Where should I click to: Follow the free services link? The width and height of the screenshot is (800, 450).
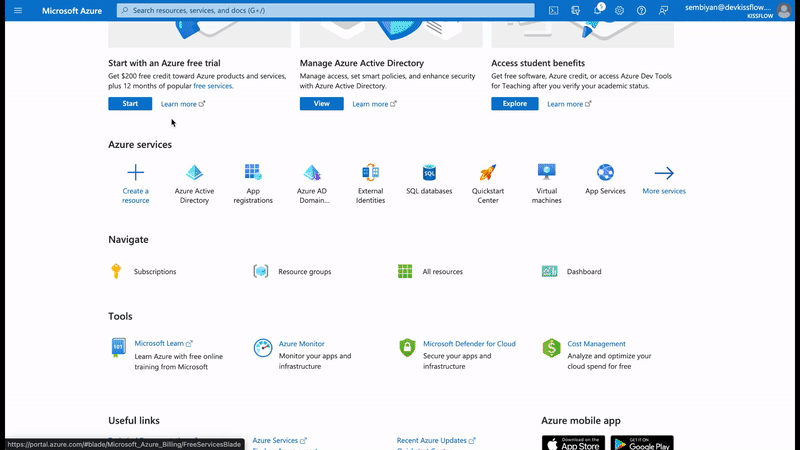point(213,86)
